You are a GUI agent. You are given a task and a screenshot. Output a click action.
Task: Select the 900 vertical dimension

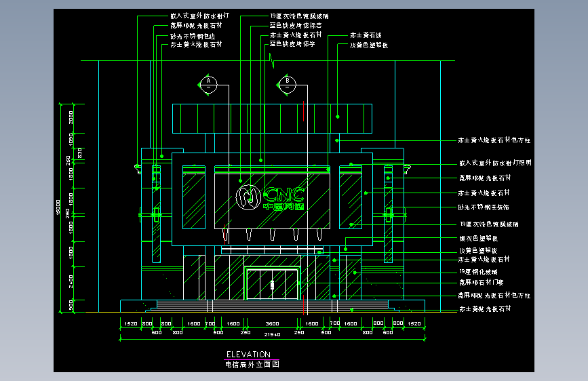71,305
